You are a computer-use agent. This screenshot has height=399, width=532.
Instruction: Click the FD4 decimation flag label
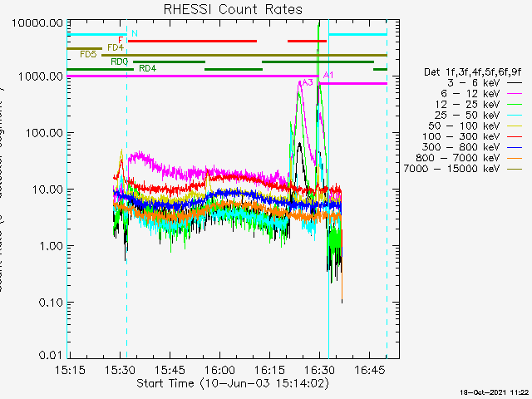pyautogui.click(x=116, y=47)
